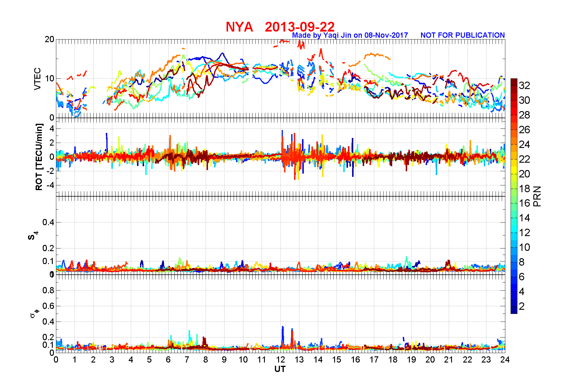This screenshot has height=392, width=561.
Task: Click the colorbar at PRN 18 green
Action: [514, 189]
